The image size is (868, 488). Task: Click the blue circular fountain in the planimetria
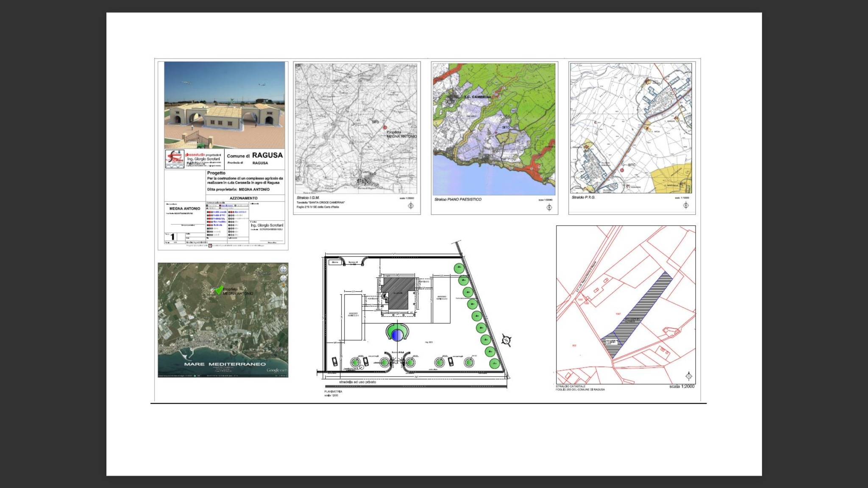tap(397, 335)
